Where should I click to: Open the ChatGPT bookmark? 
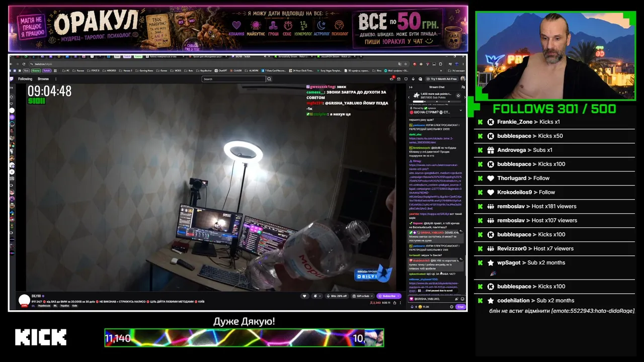coord(221,70)
